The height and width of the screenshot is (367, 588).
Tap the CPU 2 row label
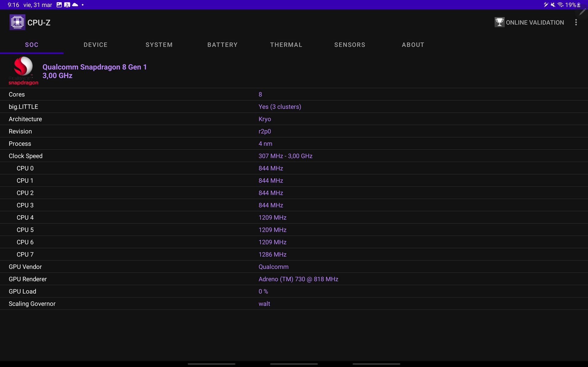[x=25, y=193]
